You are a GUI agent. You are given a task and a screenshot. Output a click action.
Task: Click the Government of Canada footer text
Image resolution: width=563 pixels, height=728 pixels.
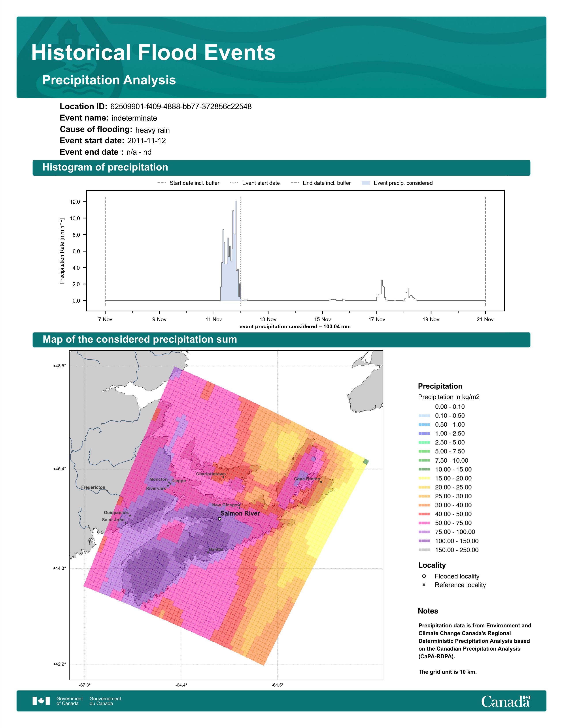[x=69, y=701]
